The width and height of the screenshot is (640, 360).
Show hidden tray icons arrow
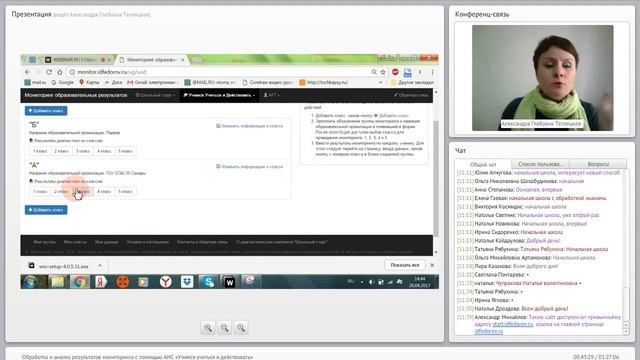click(362, 282)
